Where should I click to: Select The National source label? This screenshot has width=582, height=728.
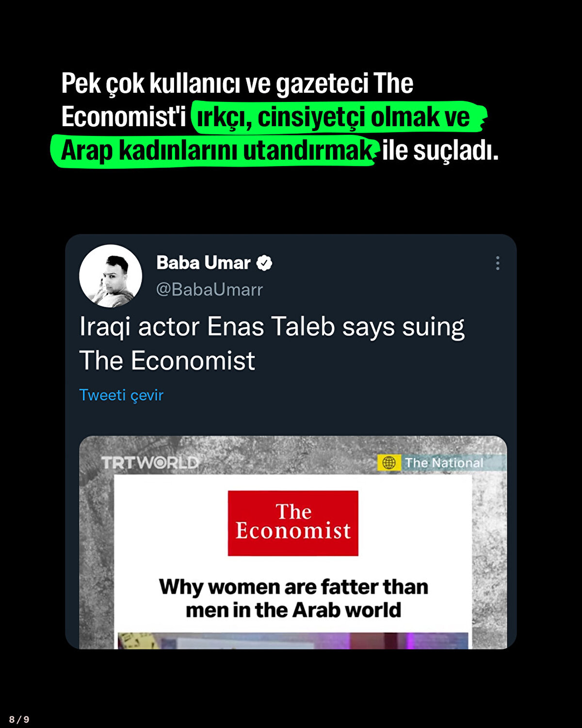coord(444,463)
